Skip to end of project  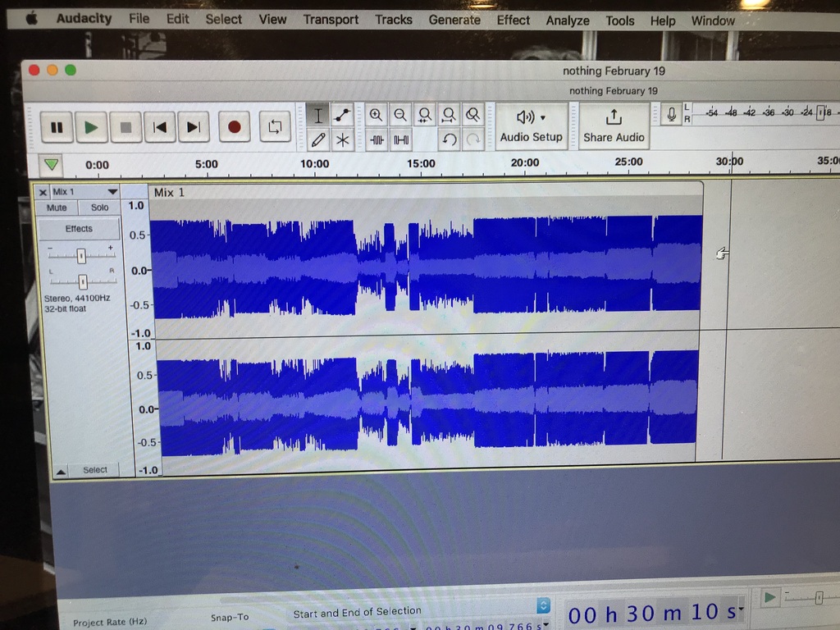coord(194,127)
